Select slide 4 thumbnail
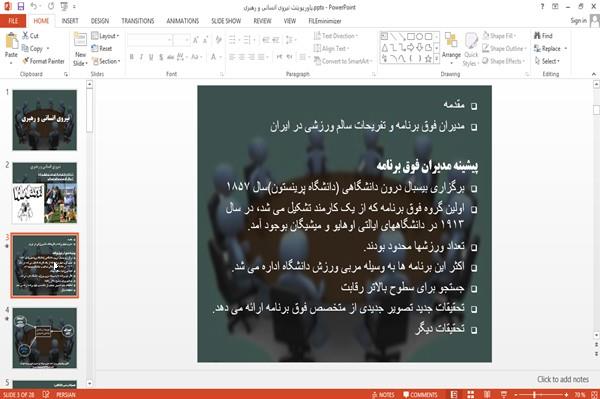 44,338
